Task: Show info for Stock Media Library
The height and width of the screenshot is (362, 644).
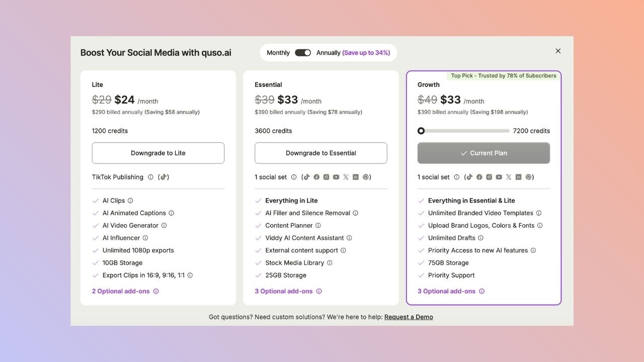Action: [x=330, y=263]
